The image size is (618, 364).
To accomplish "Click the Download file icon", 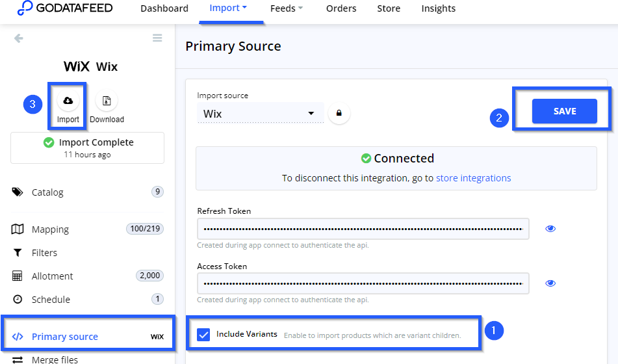I will tap(107, 101).
